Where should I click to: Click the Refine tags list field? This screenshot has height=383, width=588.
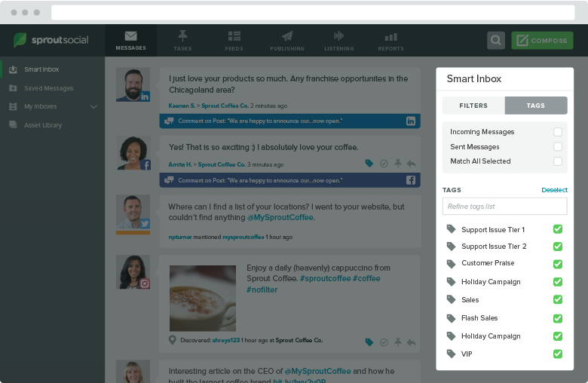(505, 207)
